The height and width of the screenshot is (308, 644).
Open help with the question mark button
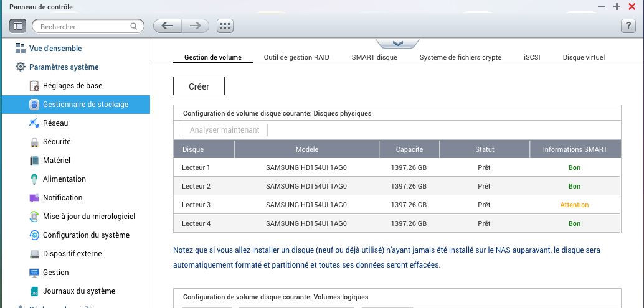pos(628,26)
